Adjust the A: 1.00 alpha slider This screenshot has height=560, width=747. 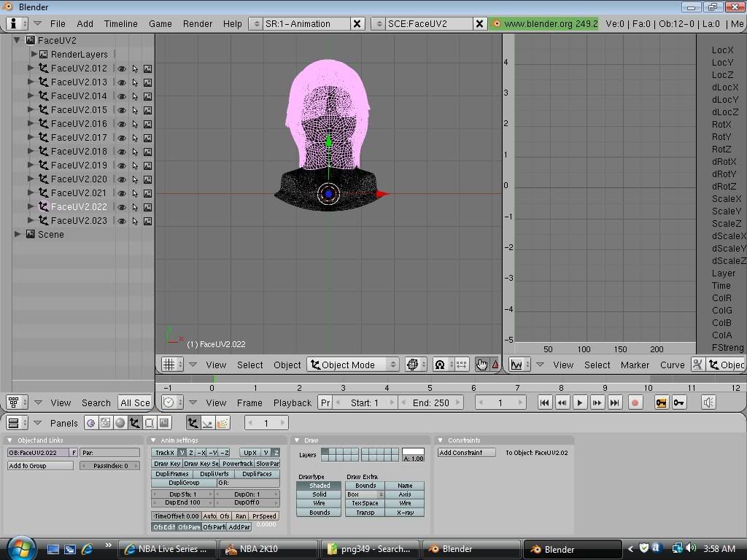(413, 458)
